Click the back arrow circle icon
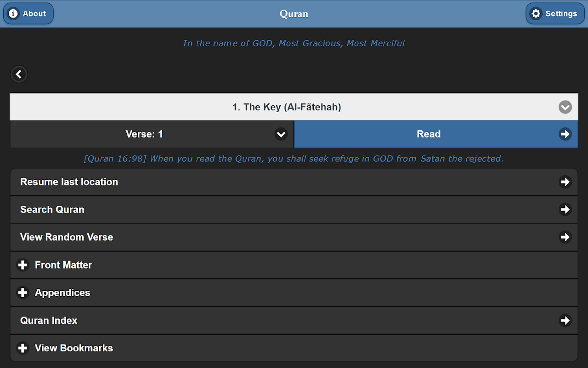Viewport: 588px width, 368px height. point(19,74)
